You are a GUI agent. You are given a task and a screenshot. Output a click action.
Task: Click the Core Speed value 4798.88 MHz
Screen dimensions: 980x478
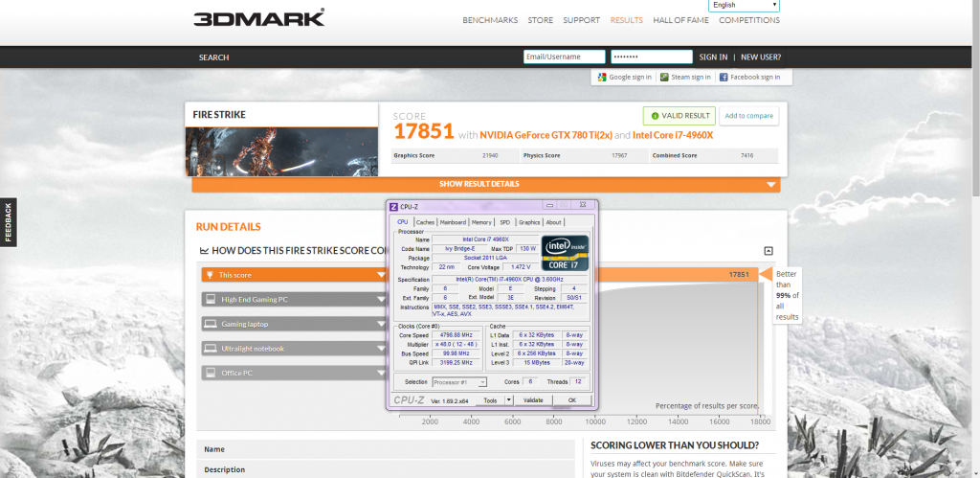456,335
